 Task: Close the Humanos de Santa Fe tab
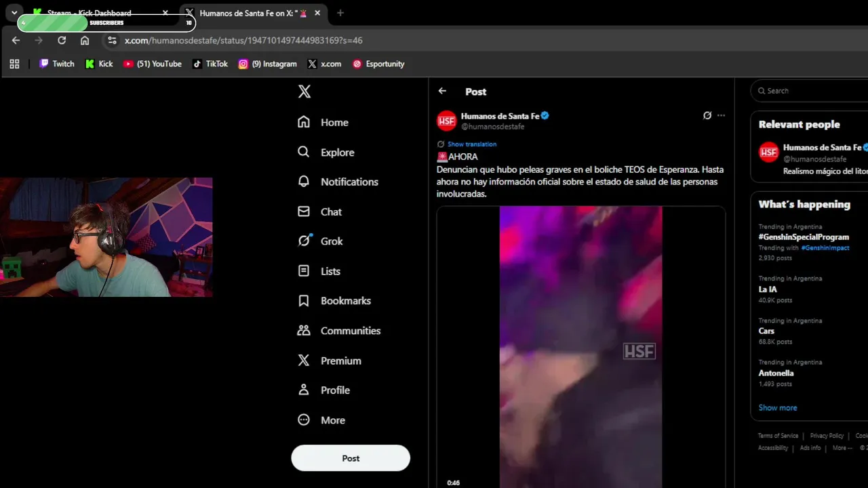coord(317,13)
